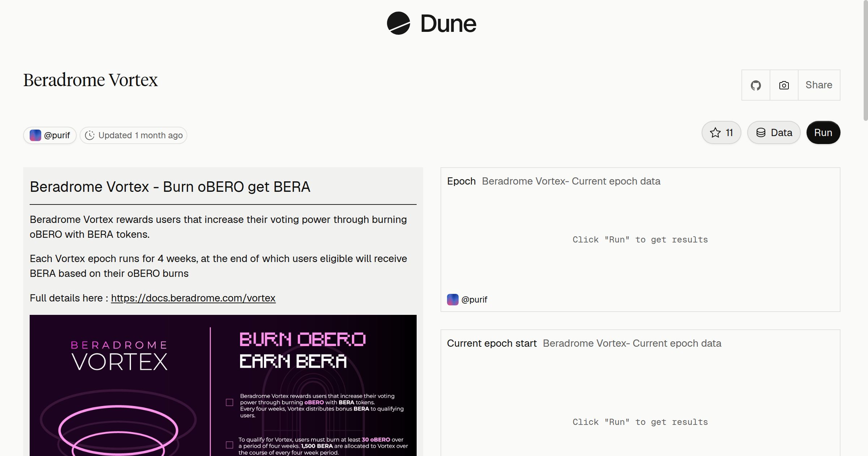Click the Updated 1 month ago badge

[x=133, y=135]
